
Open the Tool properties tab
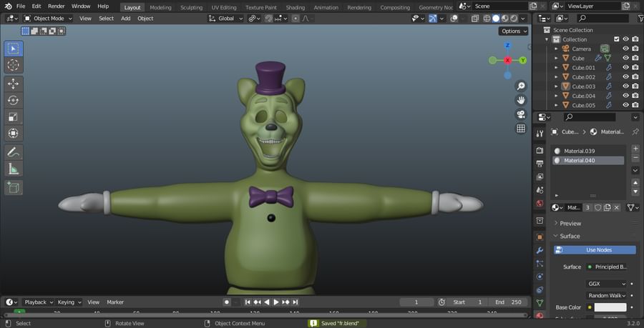(540, 133)
